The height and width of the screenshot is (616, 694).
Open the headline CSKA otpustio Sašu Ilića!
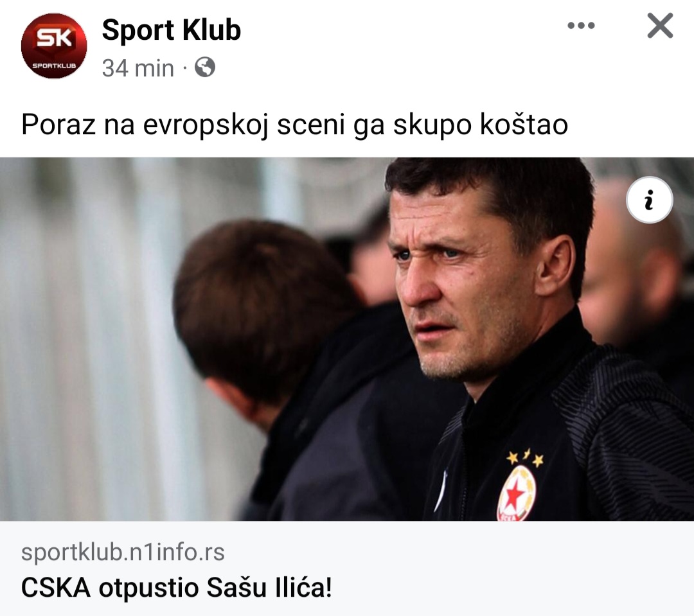pyautogui.click(x=176, y=588)
